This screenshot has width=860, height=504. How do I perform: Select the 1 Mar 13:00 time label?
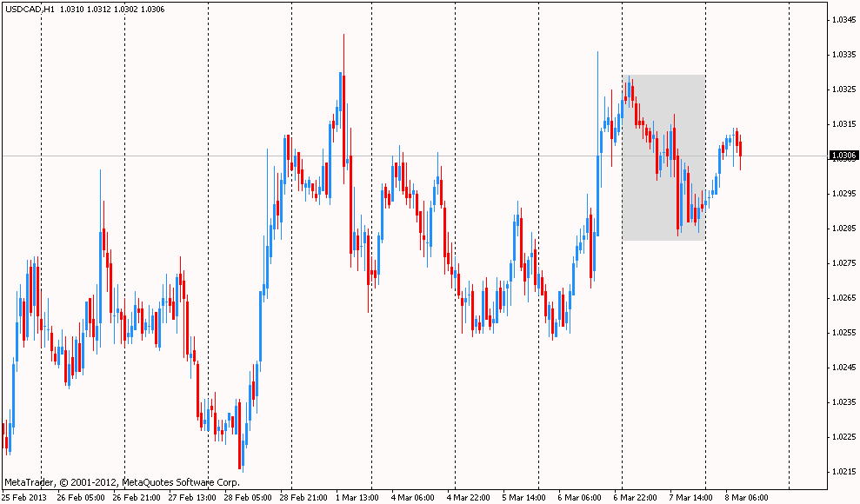(x=358, y=498)
